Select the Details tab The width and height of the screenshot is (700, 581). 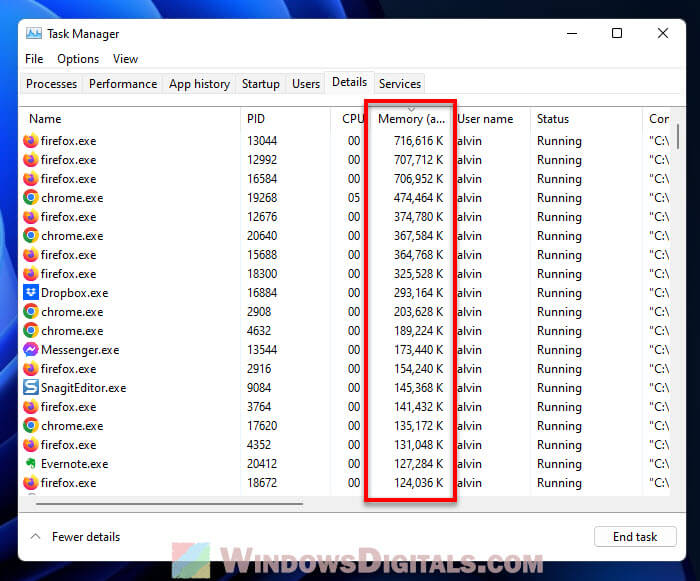point(349,82)
